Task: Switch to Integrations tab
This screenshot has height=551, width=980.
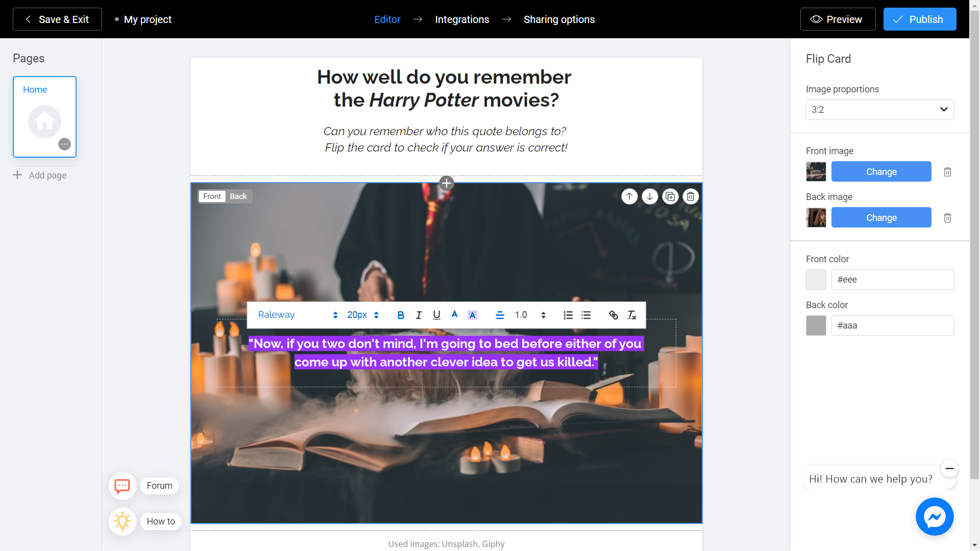Action: point(463,19)
